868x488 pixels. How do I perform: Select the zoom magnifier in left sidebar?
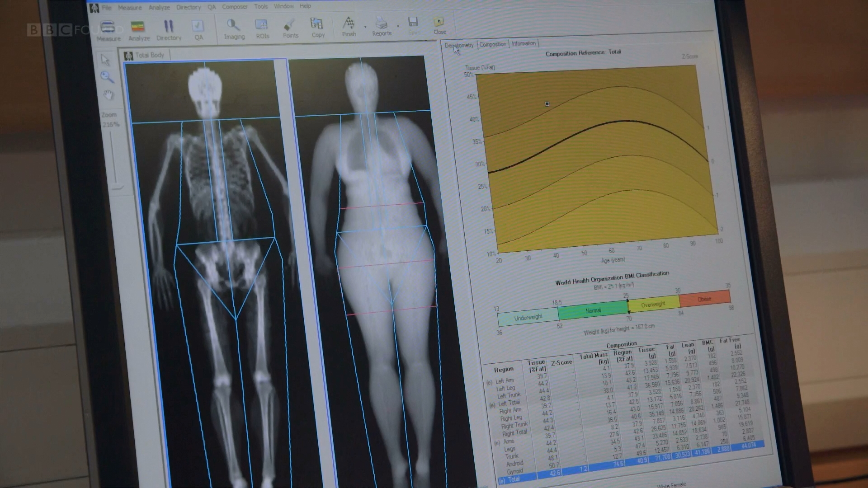tap(107, 77)
